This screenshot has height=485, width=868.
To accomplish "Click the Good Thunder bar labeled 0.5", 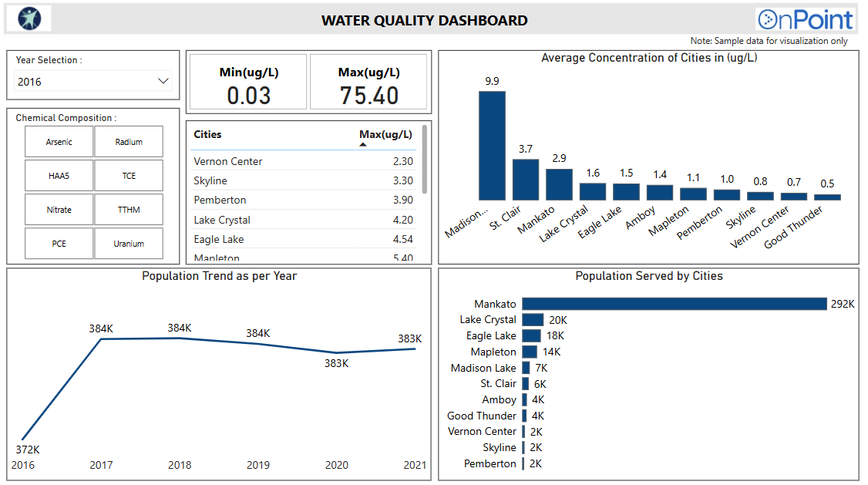I will pos(828,197).
